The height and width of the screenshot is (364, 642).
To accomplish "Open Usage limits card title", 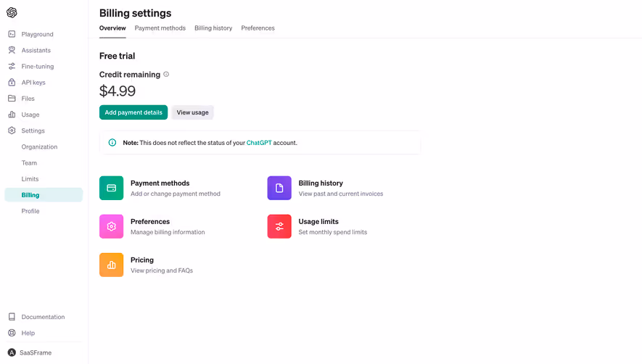I will (318, 221).
